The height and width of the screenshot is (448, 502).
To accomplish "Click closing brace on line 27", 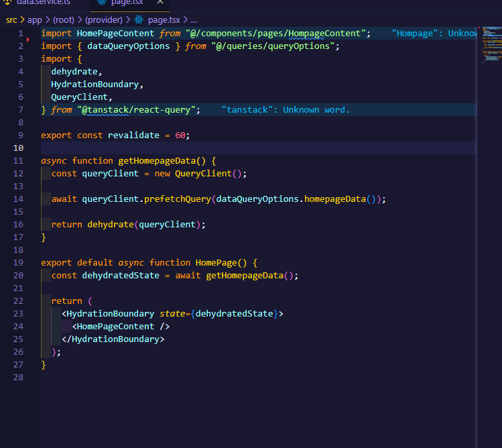I will (x=44, y=365).
